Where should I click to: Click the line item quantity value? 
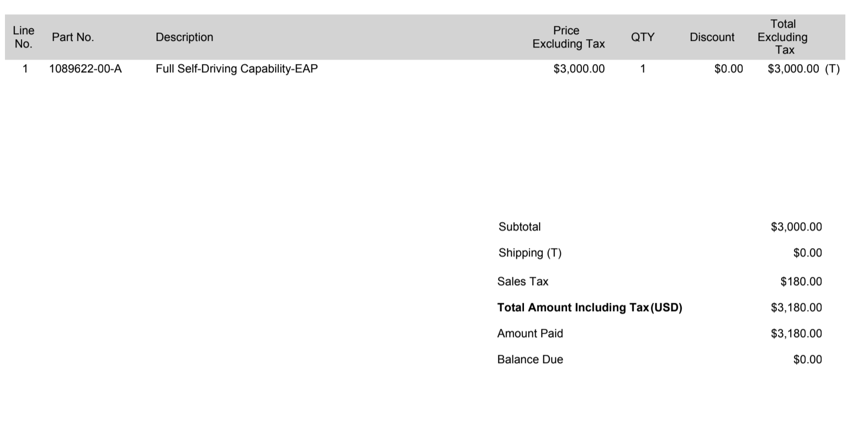coord(643,69)
